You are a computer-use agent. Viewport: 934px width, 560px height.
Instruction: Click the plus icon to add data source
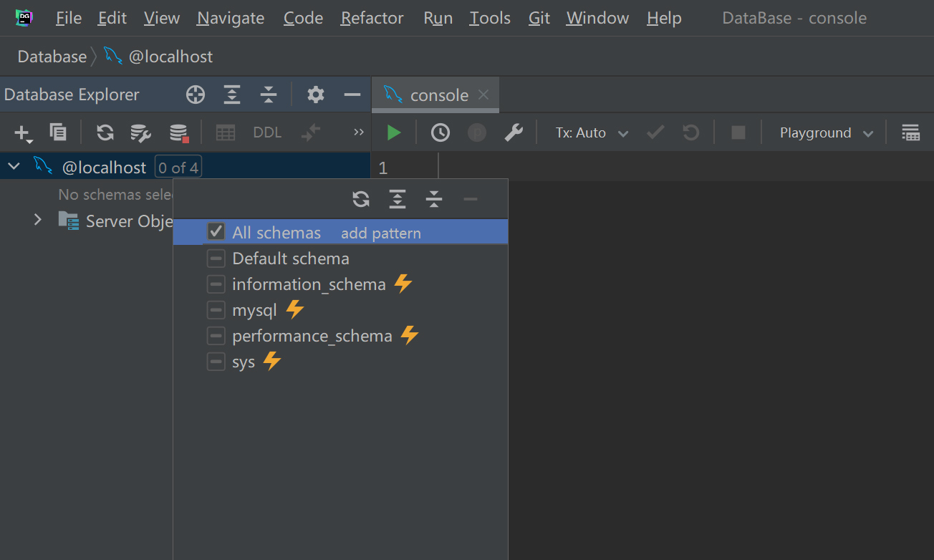(x=22, y=132)
